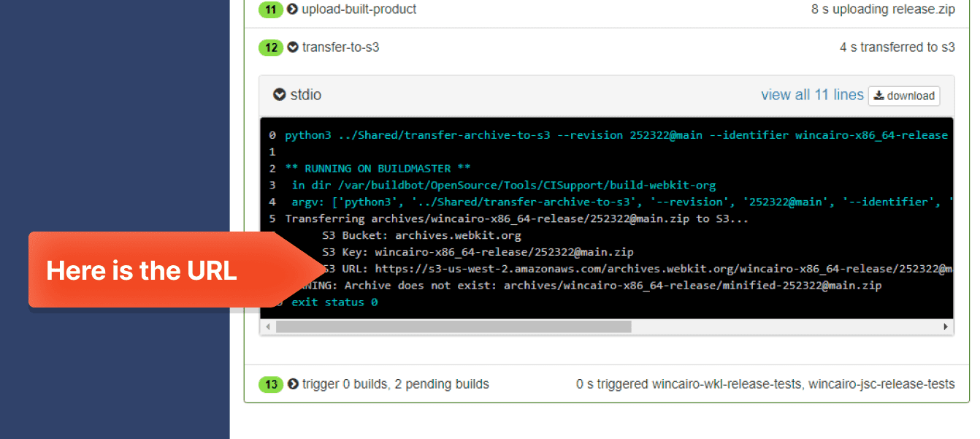Select the transfer-to-s3 step name
Image resolution: width=980 pixels, height=439 pixels.
(340, 47)
